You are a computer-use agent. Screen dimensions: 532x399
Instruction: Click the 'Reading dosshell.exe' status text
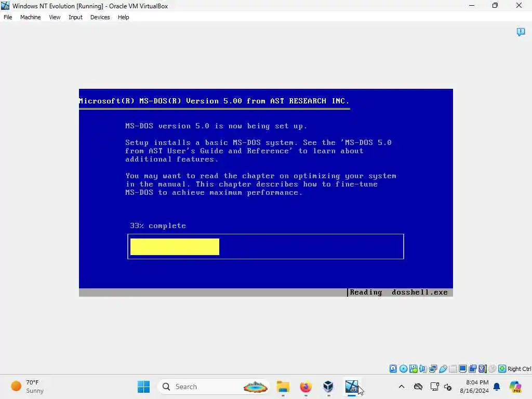(398, 292)
